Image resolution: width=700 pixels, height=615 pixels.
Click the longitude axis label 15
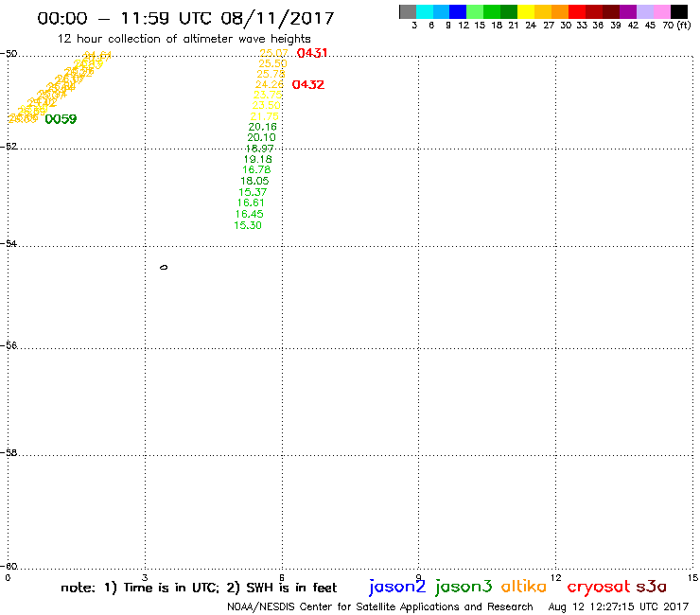692,577
